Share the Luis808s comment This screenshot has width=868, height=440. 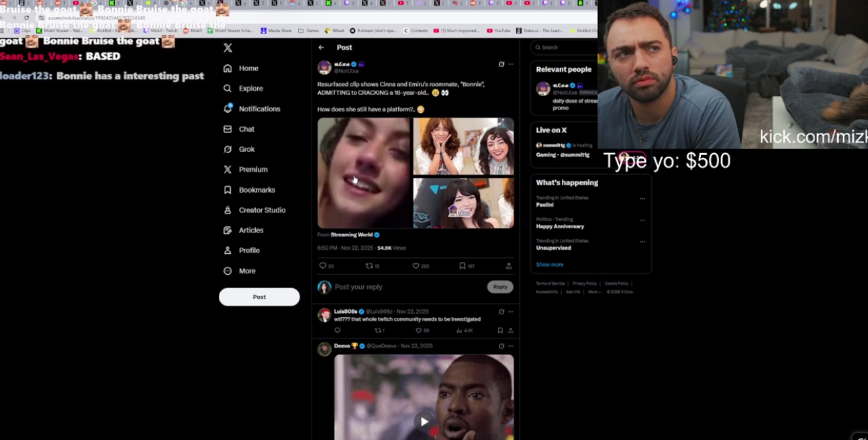pos(511,331)
